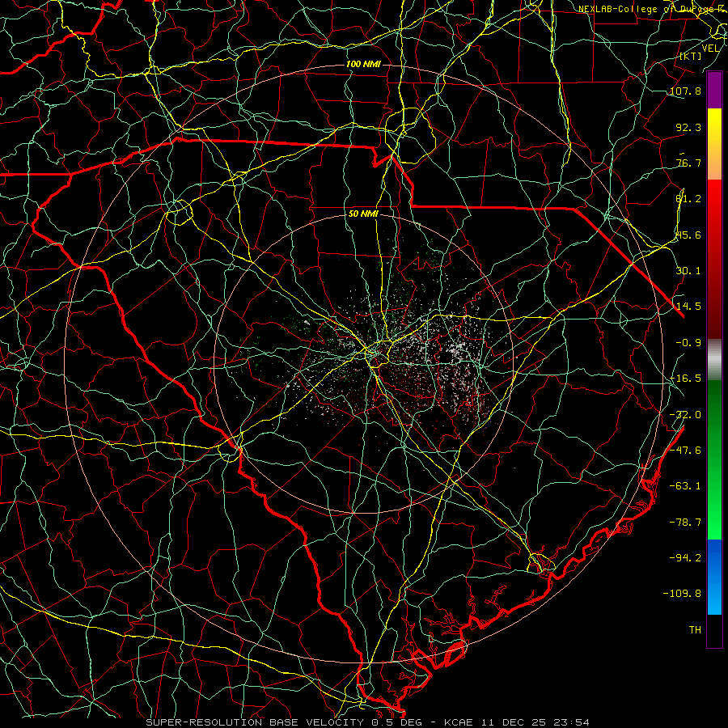Click the 61.2 legend value
The height and width of the screenshot is (728, 728).
click(x=688, y=199)
